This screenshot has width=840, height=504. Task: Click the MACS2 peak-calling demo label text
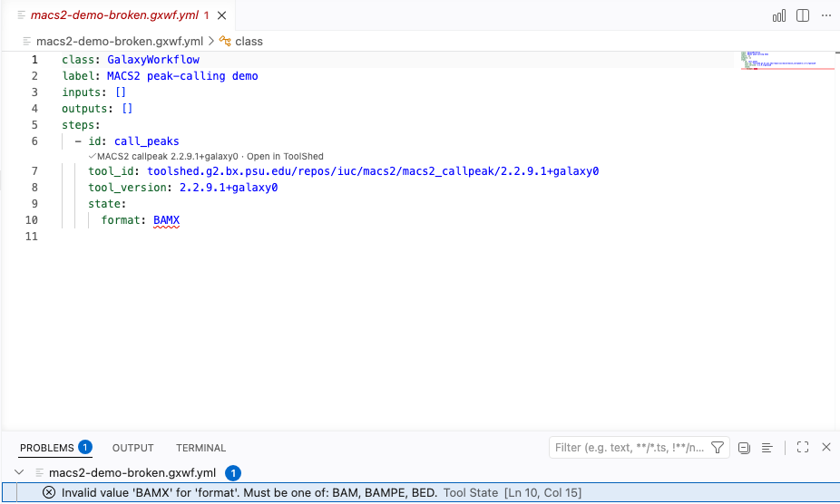(182, 76)
